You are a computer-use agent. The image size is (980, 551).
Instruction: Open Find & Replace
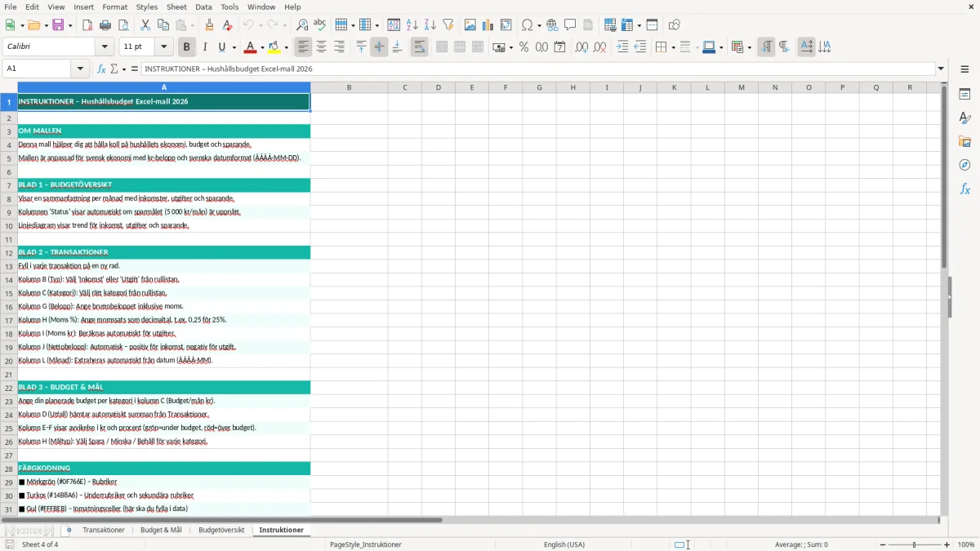(302, 25)
